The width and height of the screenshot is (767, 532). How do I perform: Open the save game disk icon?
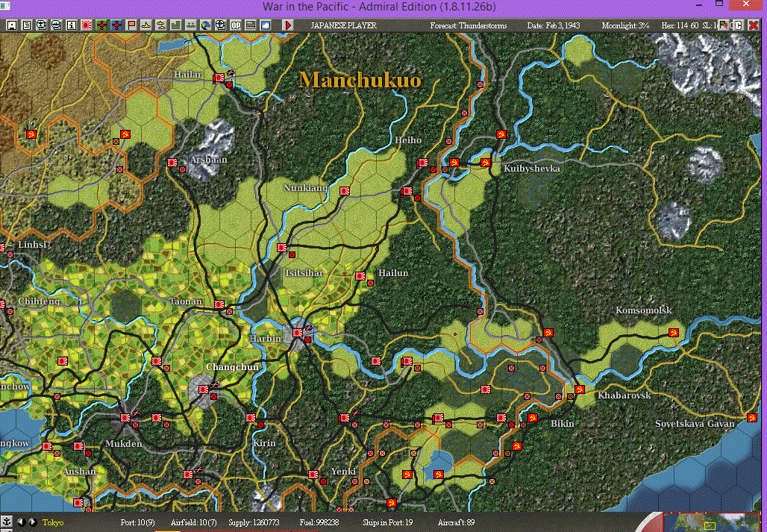[x=12, y=25]
